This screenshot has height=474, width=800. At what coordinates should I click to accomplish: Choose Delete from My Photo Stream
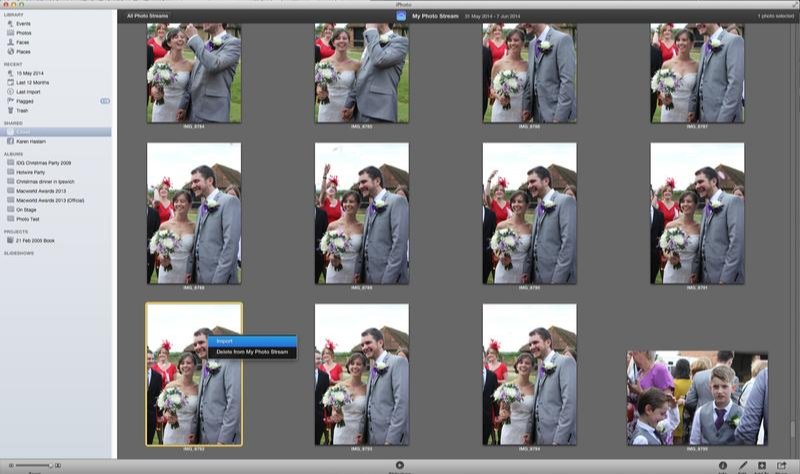252,352
